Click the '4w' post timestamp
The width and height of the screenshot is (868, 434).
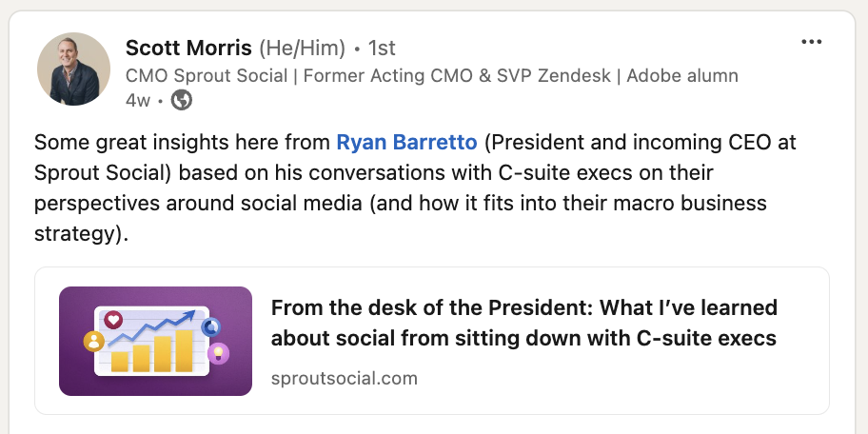point(137,100)
